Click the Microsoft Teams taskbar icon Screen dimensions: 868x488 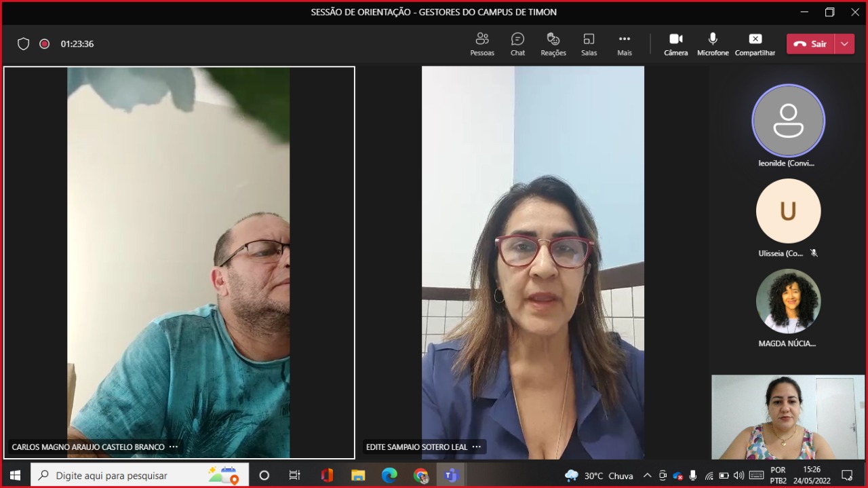[451, 475]
